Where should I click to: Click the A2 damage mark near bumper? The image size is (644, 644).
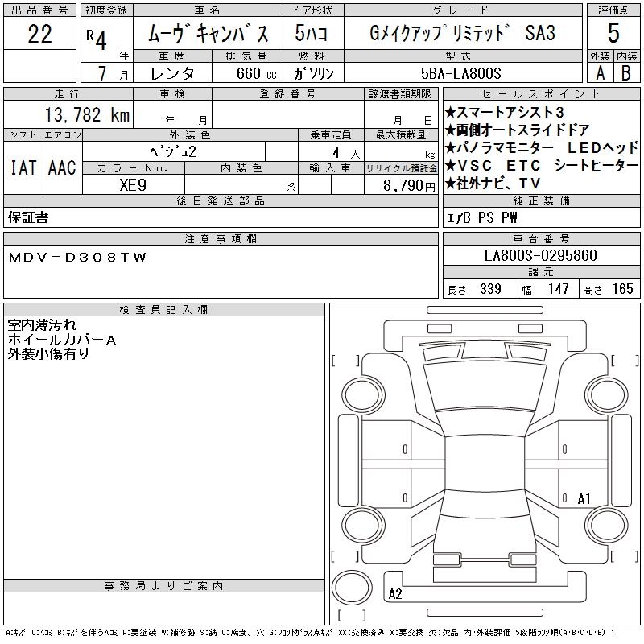point(395,593)
